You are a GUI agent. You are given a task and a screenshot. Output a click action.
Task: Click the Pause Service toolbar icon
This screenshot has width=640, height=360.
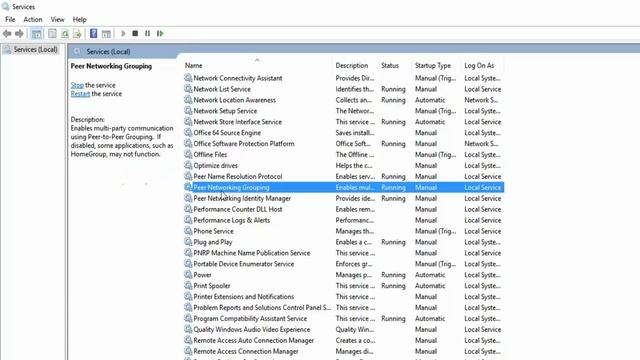tap(147, 33)
